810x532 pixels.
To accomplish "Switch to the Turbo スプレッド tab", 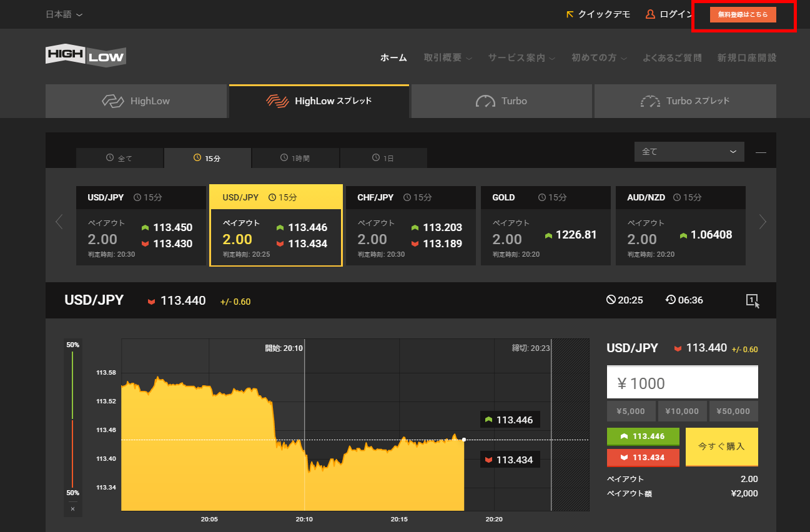I will tap(685, 101).
